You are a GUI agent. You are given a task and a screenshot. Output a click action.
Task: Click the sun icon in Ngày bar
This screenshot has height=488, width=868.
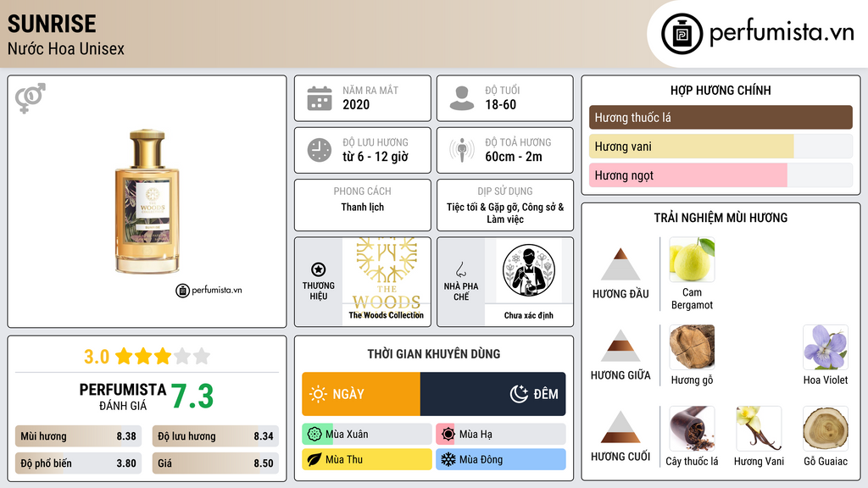point(319,394)
